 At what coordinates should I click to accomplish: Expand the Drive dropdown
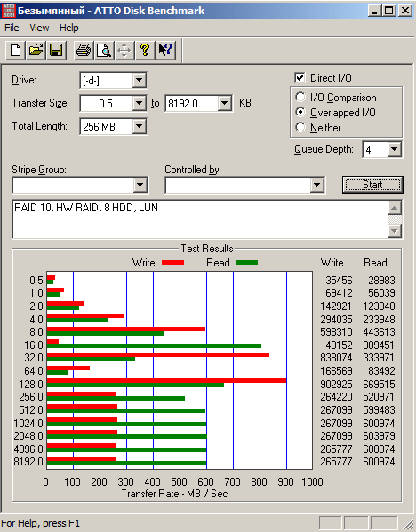point(139,81)
